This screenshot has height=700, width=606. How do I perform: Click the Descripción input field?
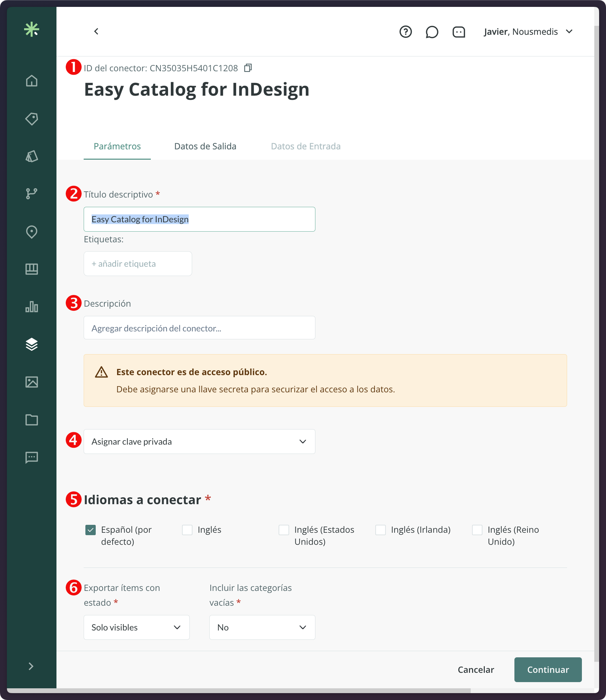coord(199,328)
